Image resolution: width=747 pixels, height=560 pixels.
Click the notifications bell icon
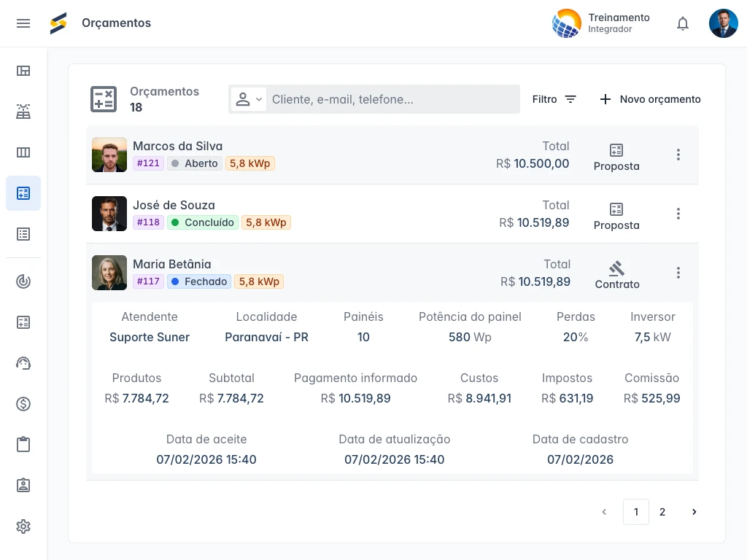click(x=683, y=23)
